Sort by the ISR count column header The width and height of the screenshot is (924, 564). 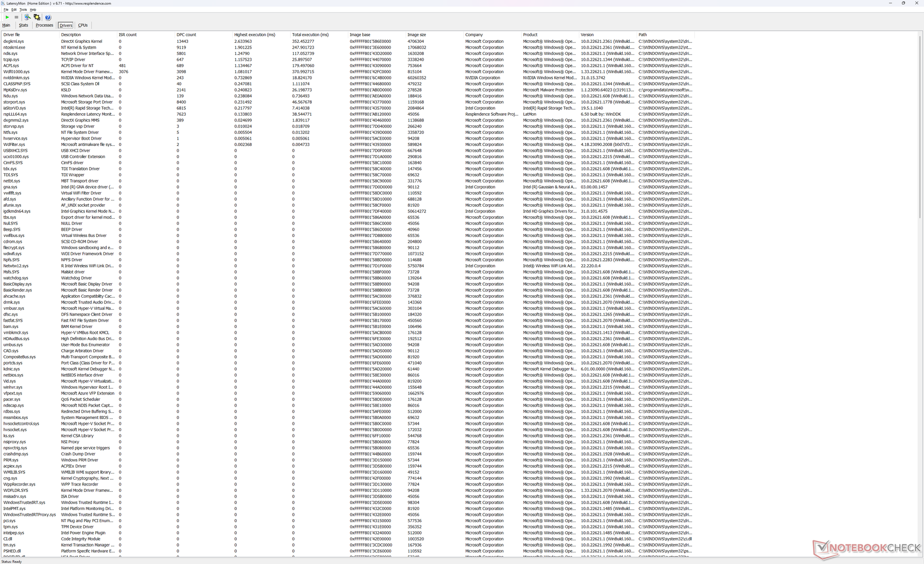pyautogui.click(x=128, y=35)
